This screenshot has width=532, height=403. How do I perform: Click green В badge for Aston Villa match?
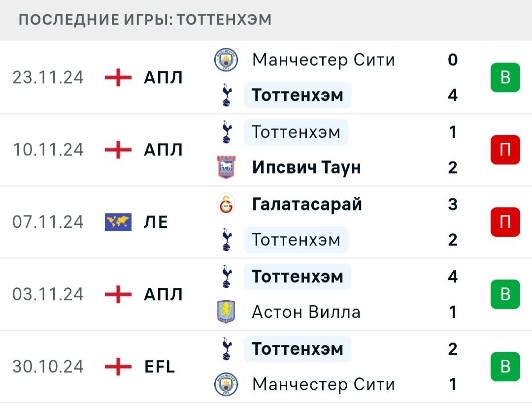pyautogui.click(x=505, y=294)
